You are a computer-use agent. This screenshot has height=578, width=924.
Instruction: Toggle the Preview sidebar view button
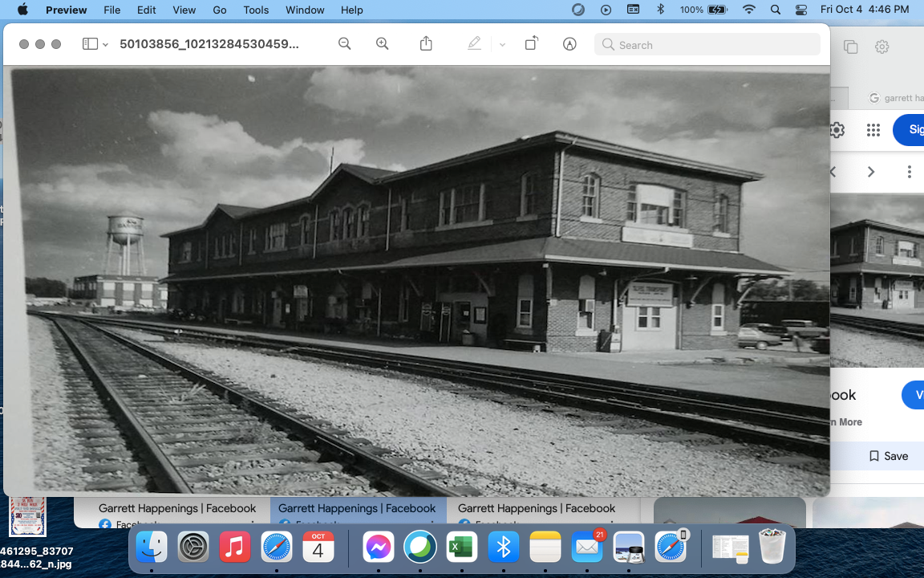pyautogui.click(x=90, y=43)
